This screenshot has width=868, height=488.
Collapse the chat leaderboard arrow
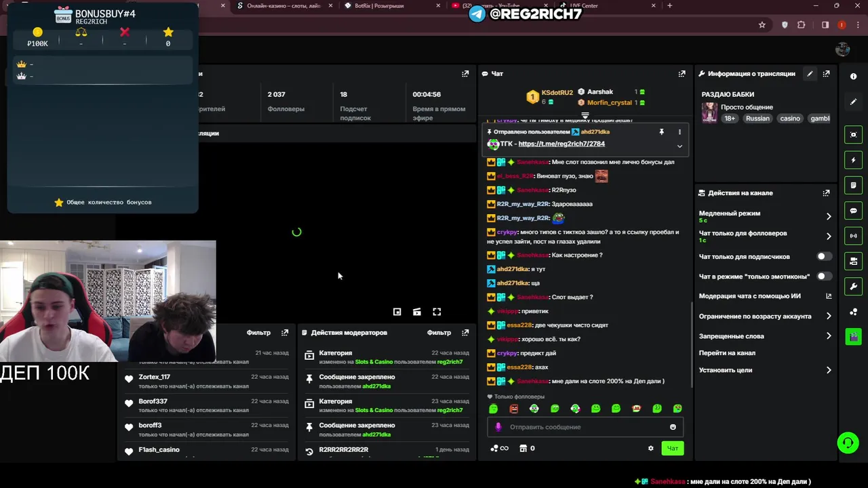[585, 115]
